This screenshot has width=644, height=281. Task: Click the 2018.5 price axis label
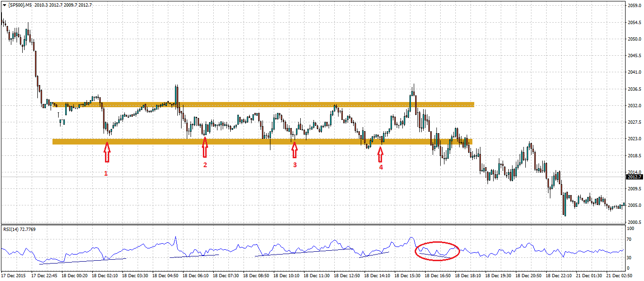634,155
